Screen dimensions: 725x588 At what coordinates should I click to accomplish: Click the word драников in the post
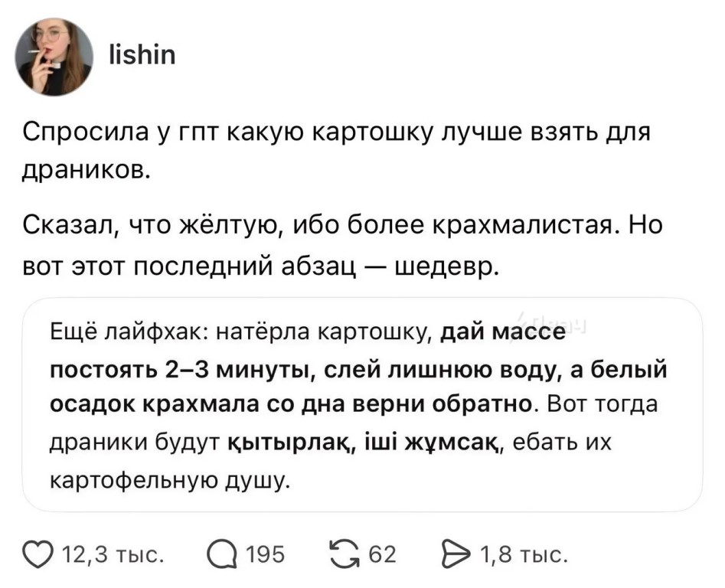coord(86,171)
